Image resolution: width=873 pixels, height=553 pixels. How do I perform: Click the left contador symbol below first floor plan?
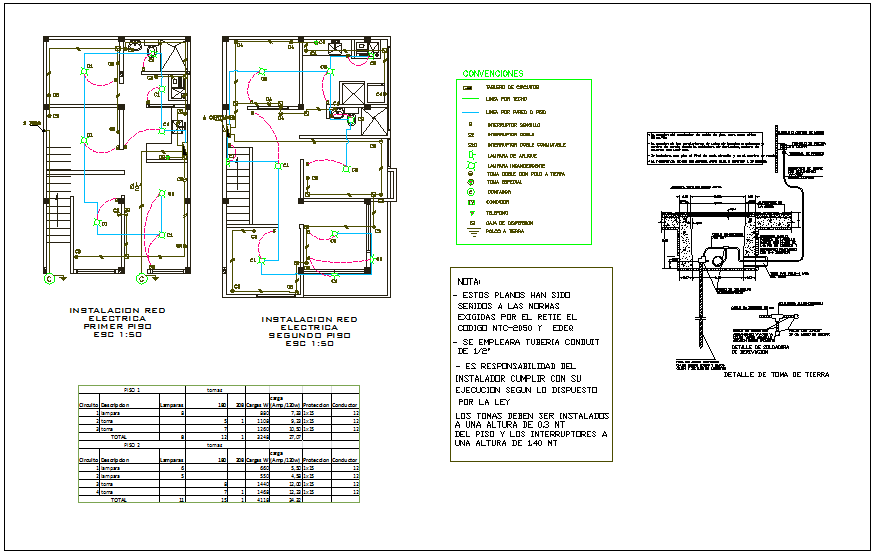tap(50, 279)
